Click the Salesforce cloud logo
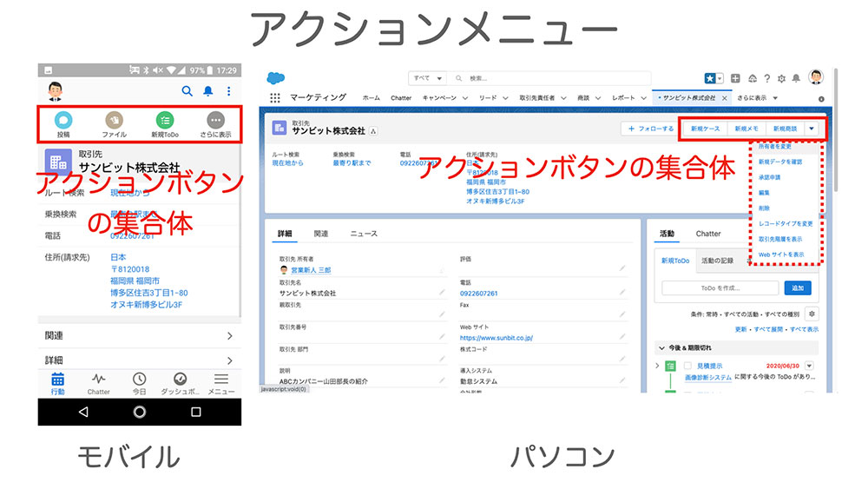 click(x=276, y=78)
